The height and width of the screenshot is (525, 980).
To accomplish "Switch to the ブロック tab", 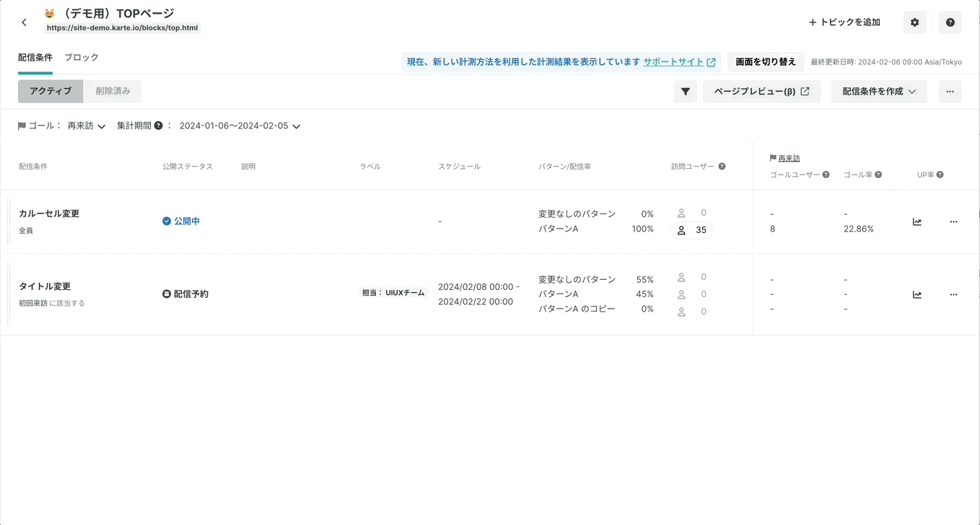I will (x=82, y=58).
